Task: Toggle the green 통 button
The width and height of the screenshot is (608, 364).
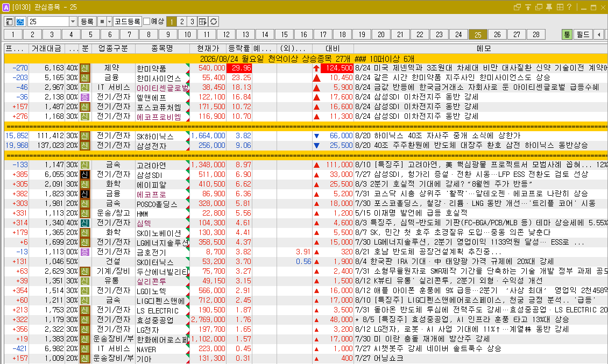Action: [x=567, y=34]
